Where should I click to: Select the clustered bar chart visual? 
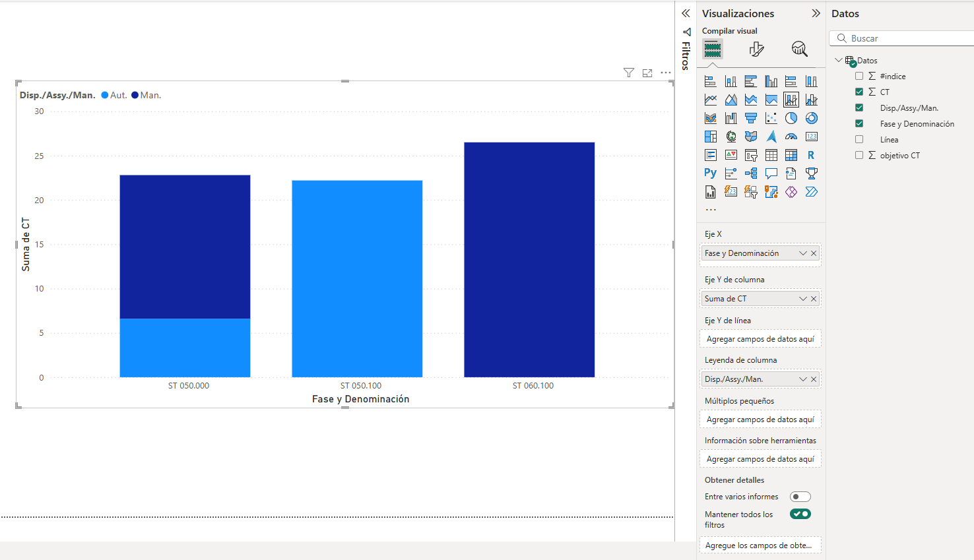click(751, 81)
